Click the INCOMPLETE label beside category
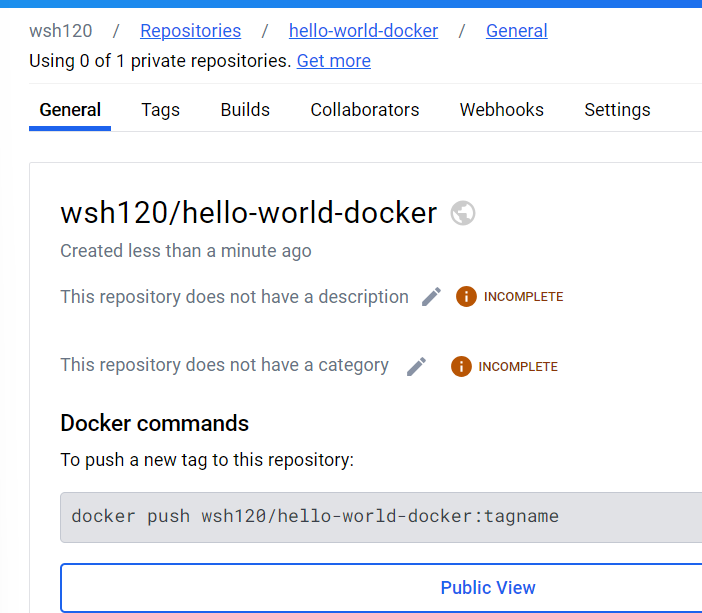Viewport: 702px width, 613px height. tap(518, 366)
